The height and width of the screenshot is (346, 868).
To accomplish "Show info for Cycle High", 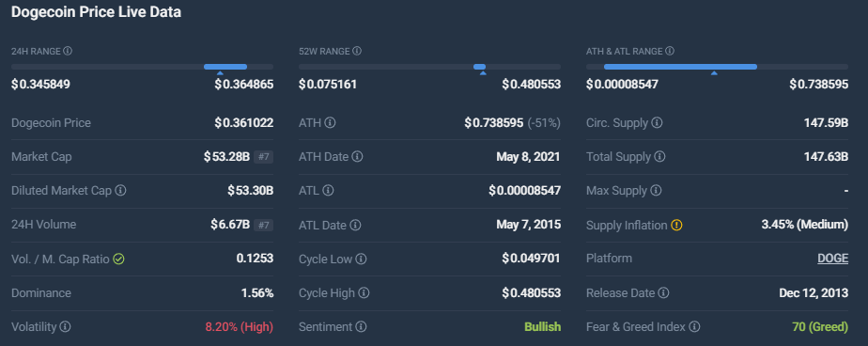I will [364, 292].
